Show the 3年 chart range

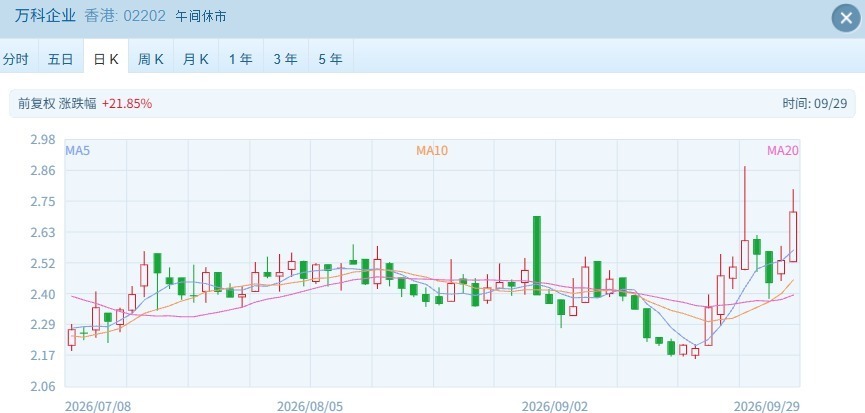pos(286,58)
